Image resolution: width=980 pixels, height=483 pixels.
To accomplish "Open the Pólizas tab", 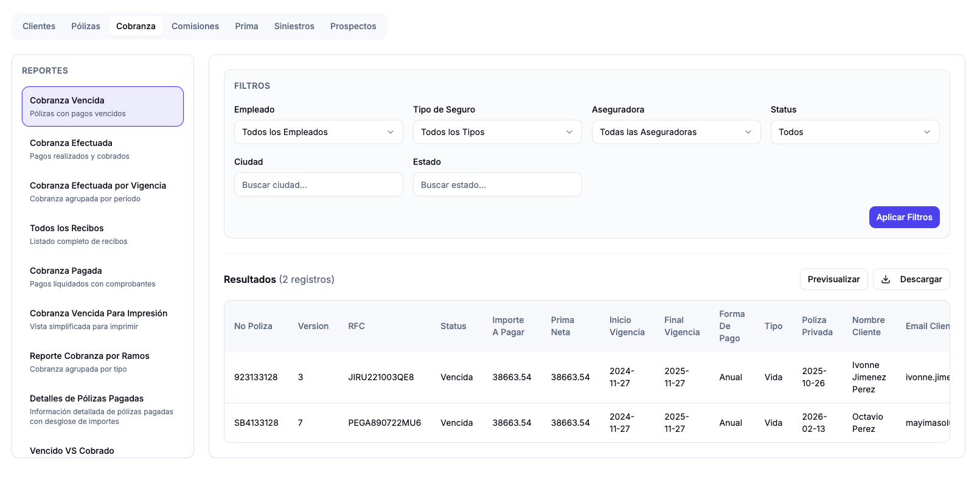I will [86, 26].
